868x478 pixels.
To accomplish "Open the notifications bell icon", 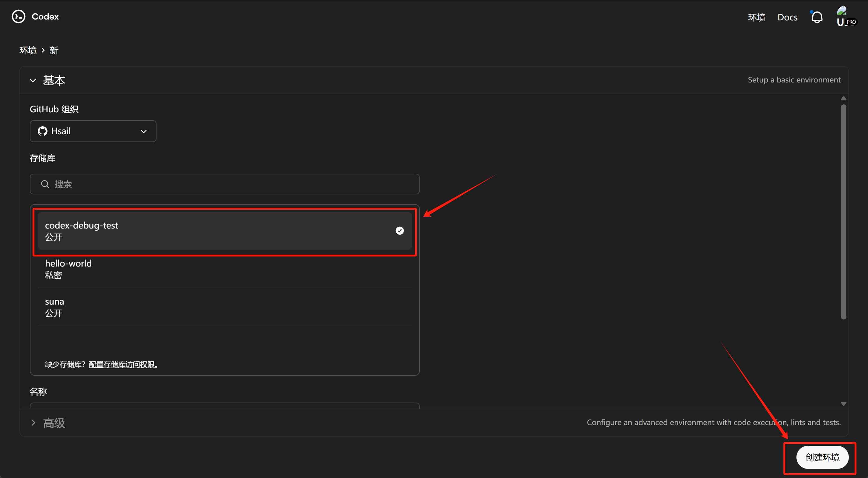I will [x=817, y=17].
